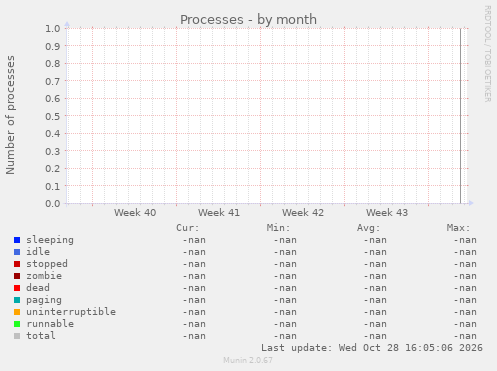Viewport: 497px width, 371px height.
Task: Click the Avg value for zombie
Action: tap(375, 276)
